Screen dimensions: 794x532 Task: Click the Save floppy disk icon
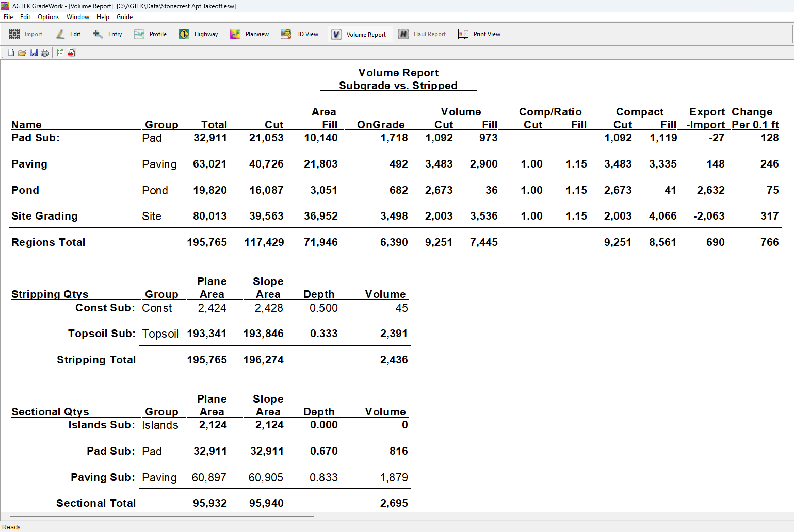tap(34, 53)
